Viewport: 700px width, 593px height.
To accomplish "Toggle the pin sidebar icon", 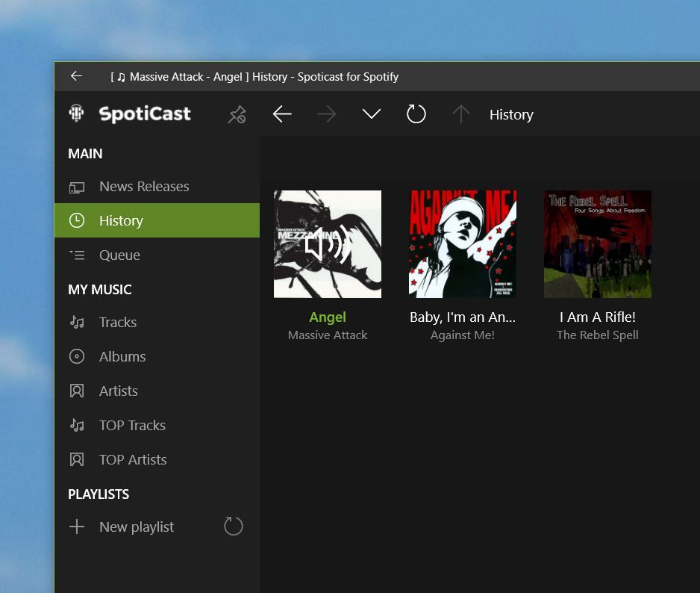I will pyautogui.click(x=237, y=114).
